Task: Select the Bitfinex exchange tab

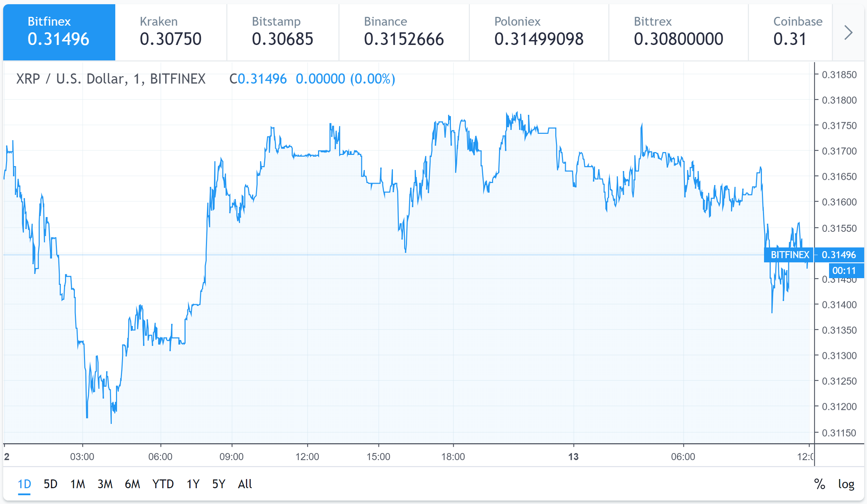Action: (x=59, y=32)
